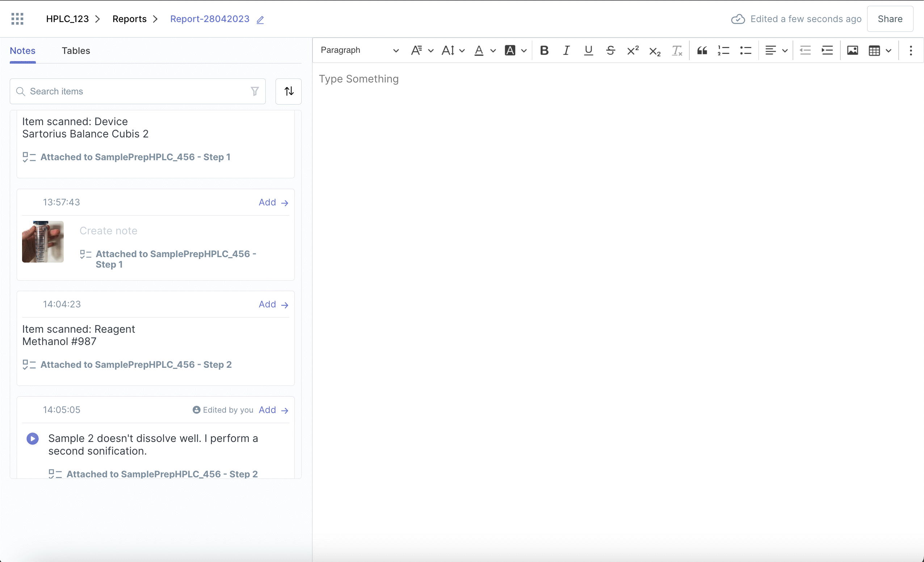This screenshot has width=924, height=562.
Task: Toggle italic formatting
Action: pyautogui.click(x=566, y=50)
